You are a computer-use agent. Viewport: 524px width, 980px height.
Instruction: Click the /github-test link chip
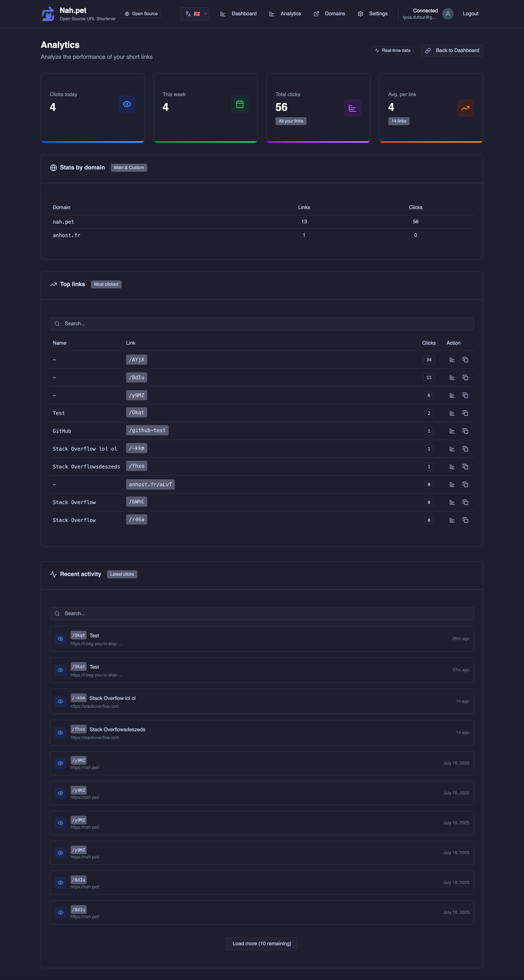coord(147,430)
